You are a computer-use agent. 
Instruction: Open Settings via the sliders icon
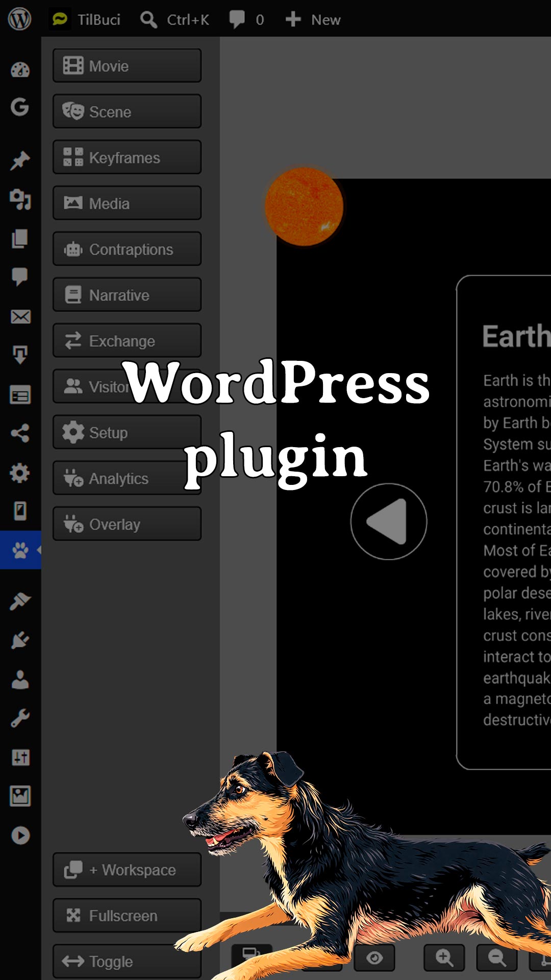[20, 757]
